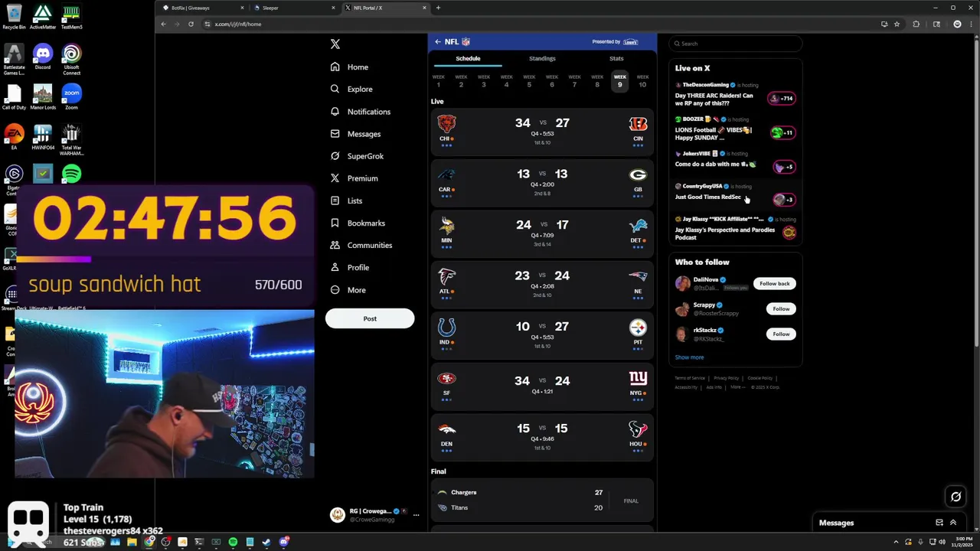The image size is (980, 551).
Task: Click the Communities icon in the sidebar
Action: coord(335,245)
